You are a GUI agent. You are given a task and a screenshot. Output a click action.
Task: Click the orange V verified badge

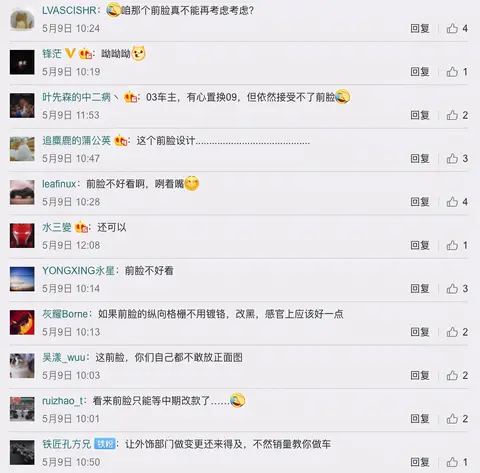70,53
